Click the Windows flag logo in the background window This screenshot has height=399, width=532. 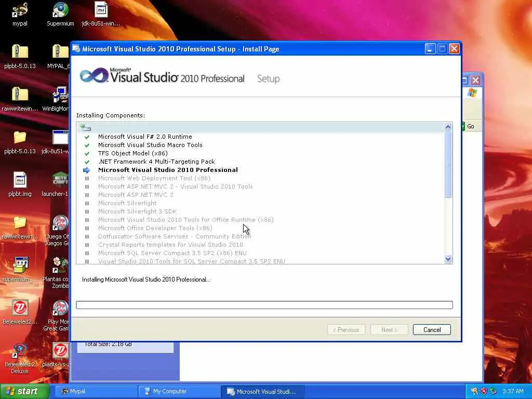click(472, 92)
